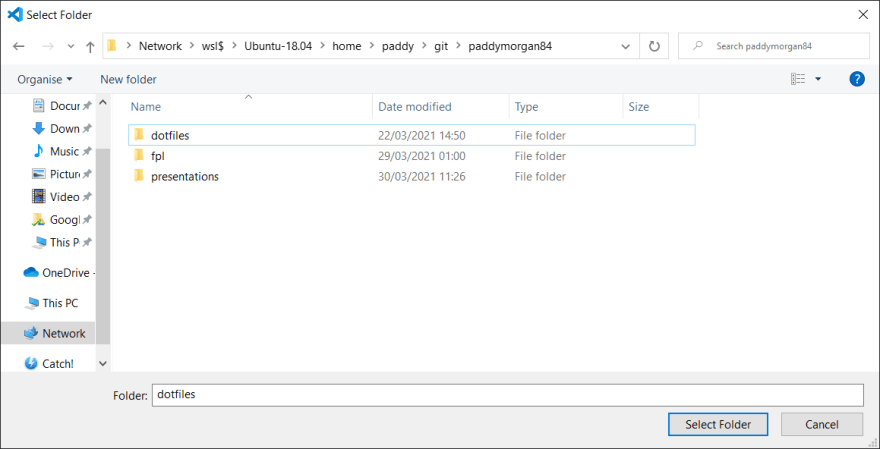Select Network in navigation pane

48,333
